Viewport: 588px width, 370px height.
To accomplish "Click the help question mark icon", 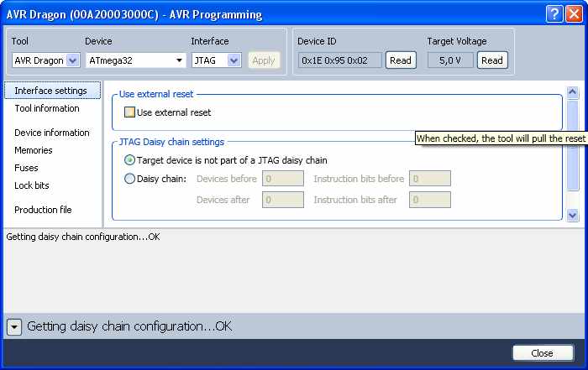I will point(554,14).
